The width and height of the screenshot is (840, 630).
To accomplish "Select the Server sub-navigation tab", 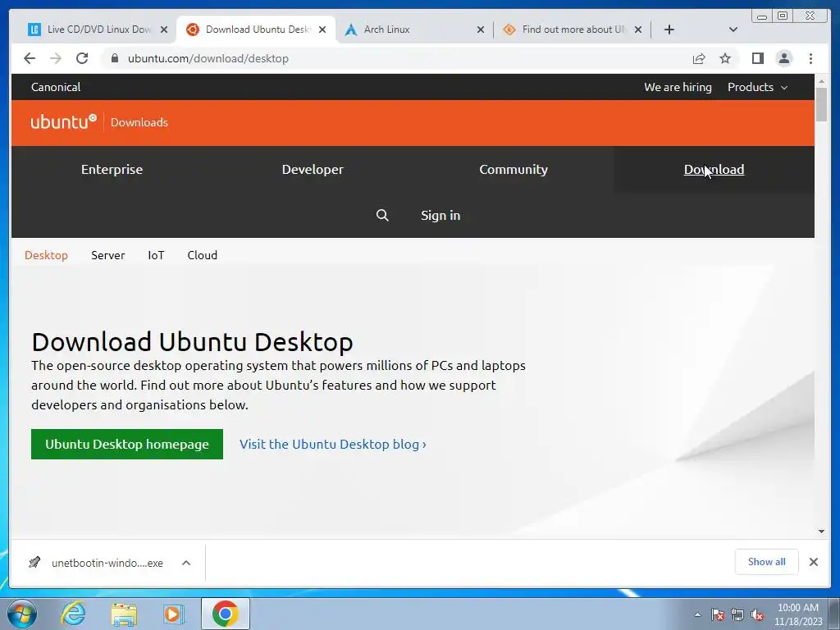I will pos(107,255).
